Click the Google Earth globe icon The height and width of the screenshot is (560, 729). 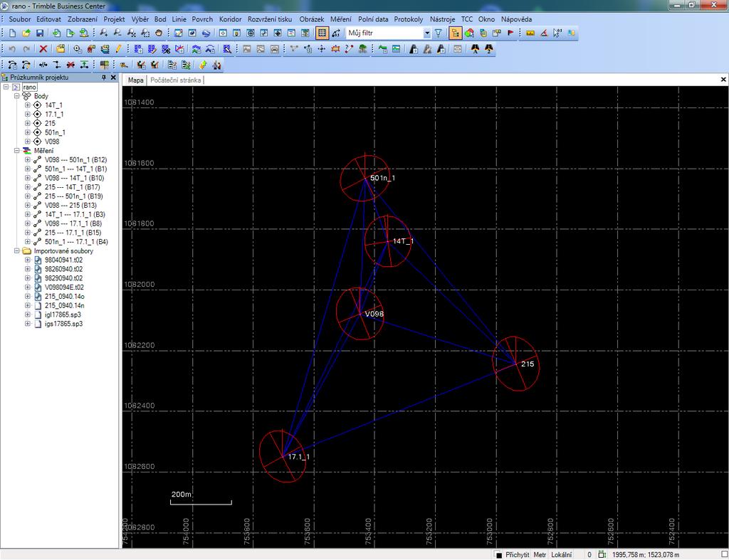(x=206, y=33)
